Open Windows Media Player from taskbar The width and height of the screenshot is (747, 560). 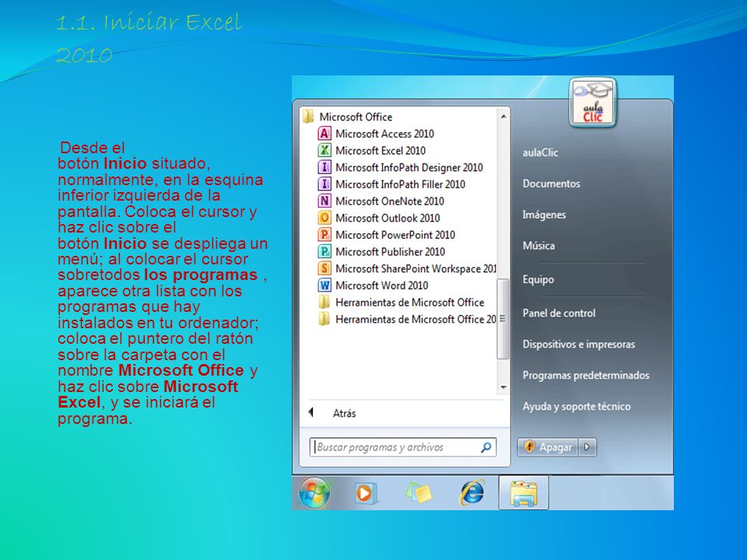tap(366, 493)
